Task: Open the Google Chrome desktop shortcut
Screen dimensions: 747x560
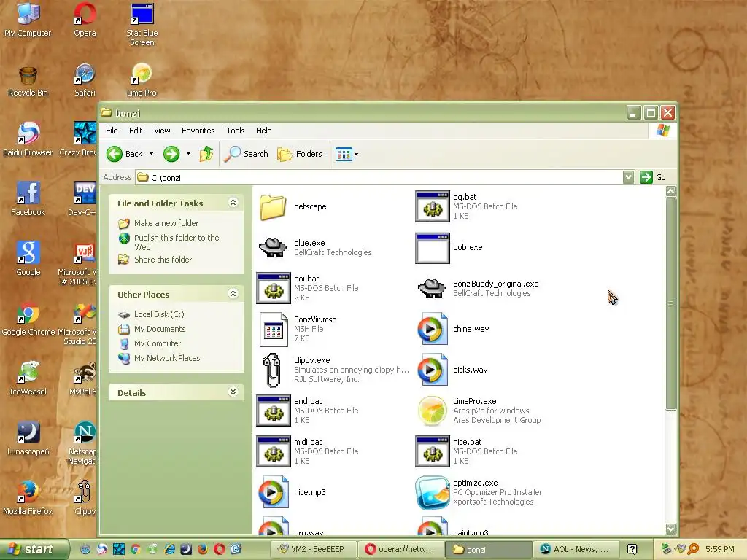Action: point(28,319)
